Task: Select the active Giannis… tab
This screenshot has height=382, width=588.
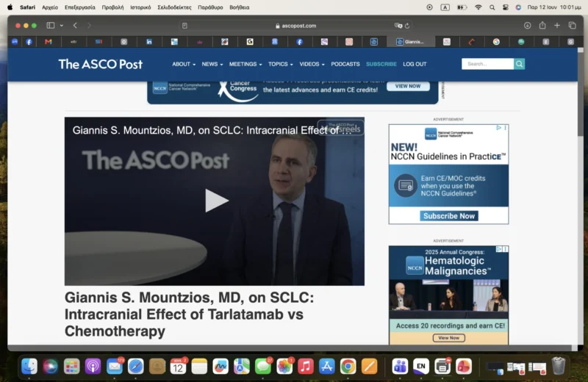Action: [411, 42]
